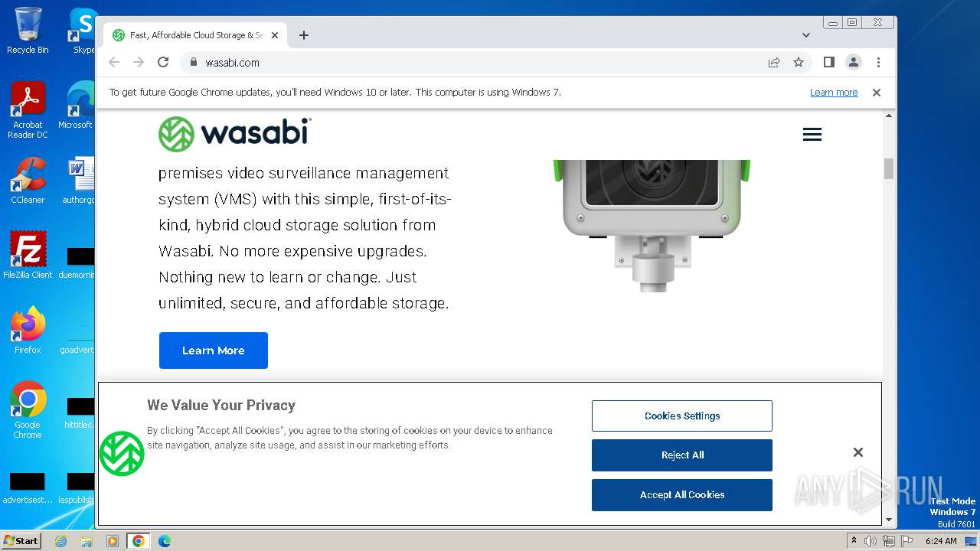Bookmark this tab with the star icon
The height and width of the screenshot is (551, 980).
799,63
